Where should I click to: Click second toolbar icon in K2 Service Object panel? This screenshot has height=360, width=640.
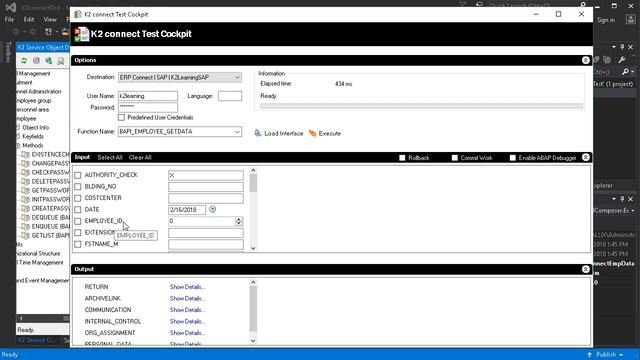36,61
